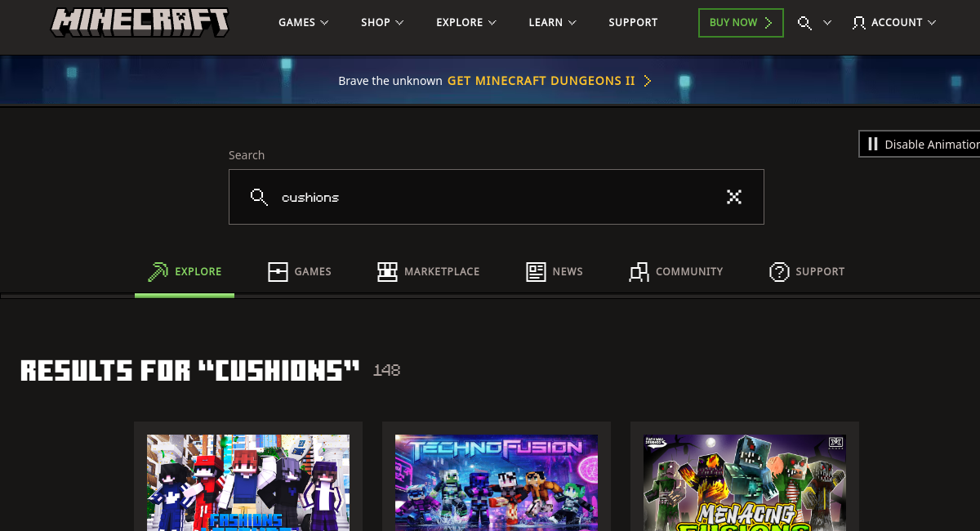Click the Support question mark icon
Viewport: 980px width, 531px height.
point(779,272)
